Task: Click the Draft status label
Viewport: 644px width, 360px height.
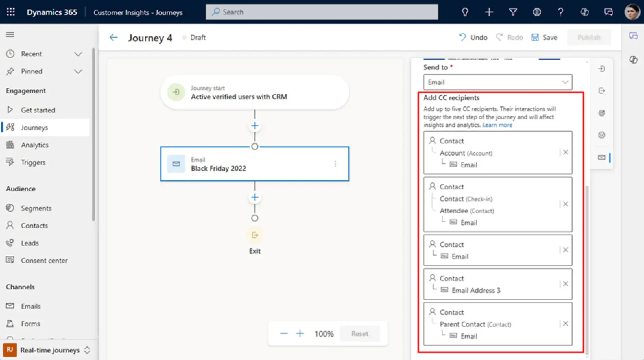Action: tap(198, 37)
